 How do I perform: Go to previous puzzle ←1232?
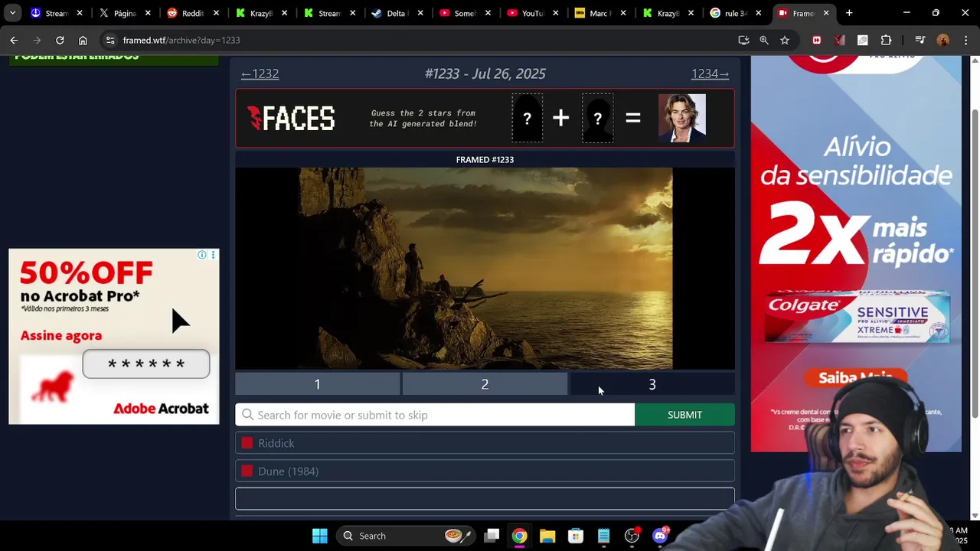(260, 73)
